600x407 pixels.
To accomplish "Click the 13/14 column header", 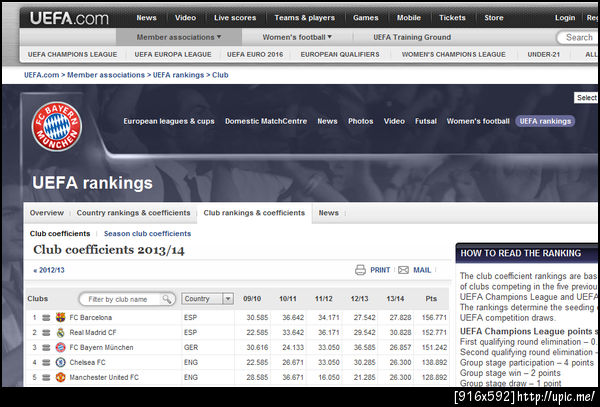I will tap(395, 299).
